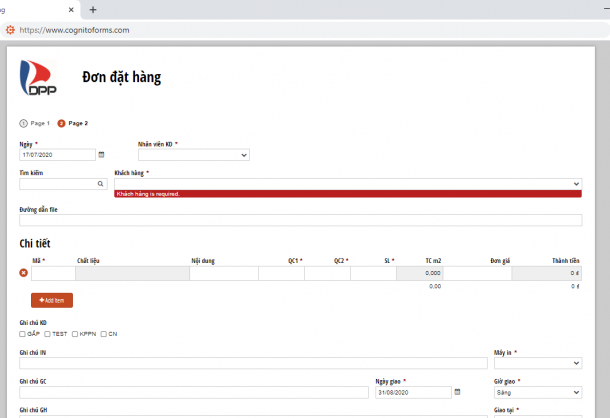Select the Page 2 step

[x=73, y=123]
